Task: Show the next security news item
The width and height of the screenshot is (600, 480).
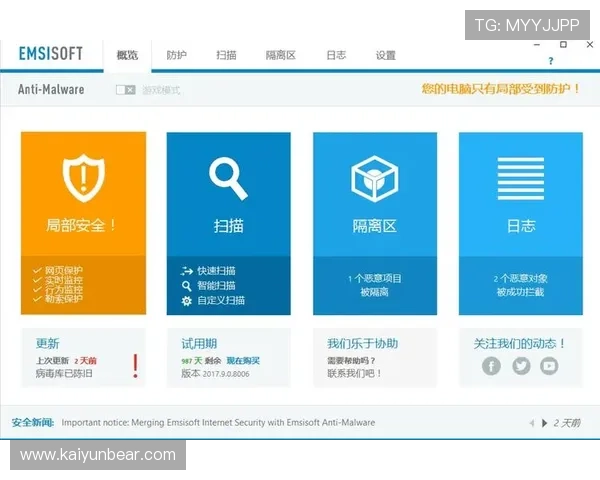Action: 544,423
